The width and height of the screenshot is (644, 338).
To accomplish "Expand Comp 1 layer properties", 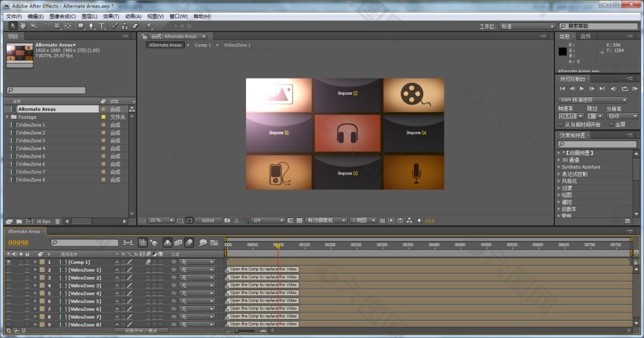I will tap(35, 262).
